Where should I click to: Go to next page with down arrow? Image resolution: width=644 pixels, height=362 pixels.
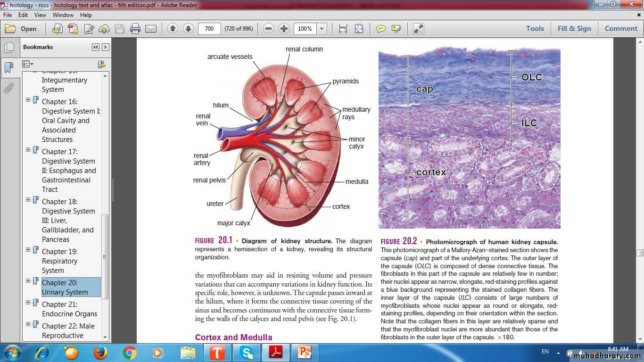(188, 29)
